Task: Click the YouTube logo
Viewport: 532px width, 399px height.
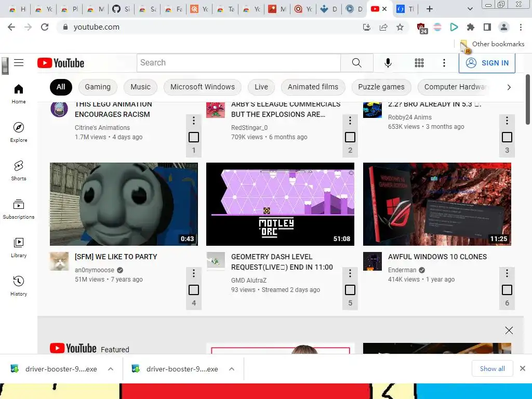Action: point(61,63)
